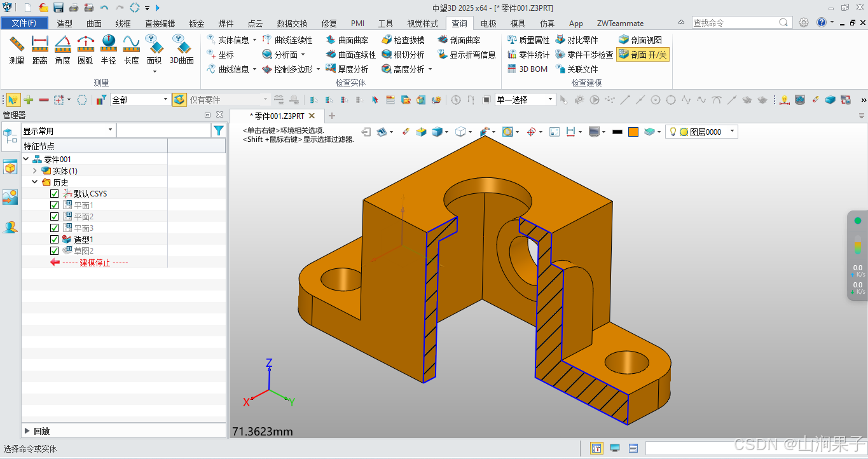The image size is (868, 459).
Task: Click the 检查拔模 draft check tool
Action: [403, 40]
